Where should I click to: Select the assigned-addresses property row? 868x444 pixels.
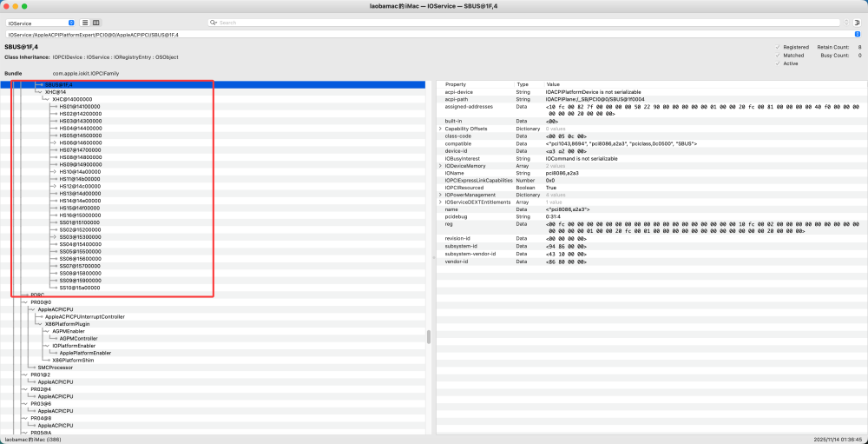click(651, 109)
